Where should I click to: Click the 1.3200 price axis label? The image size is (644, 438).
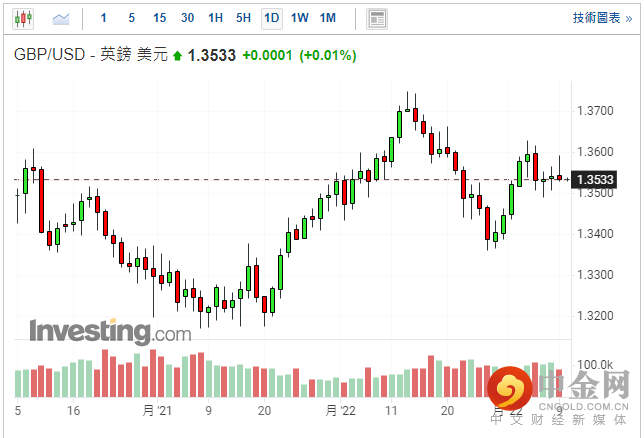(595, 316)
